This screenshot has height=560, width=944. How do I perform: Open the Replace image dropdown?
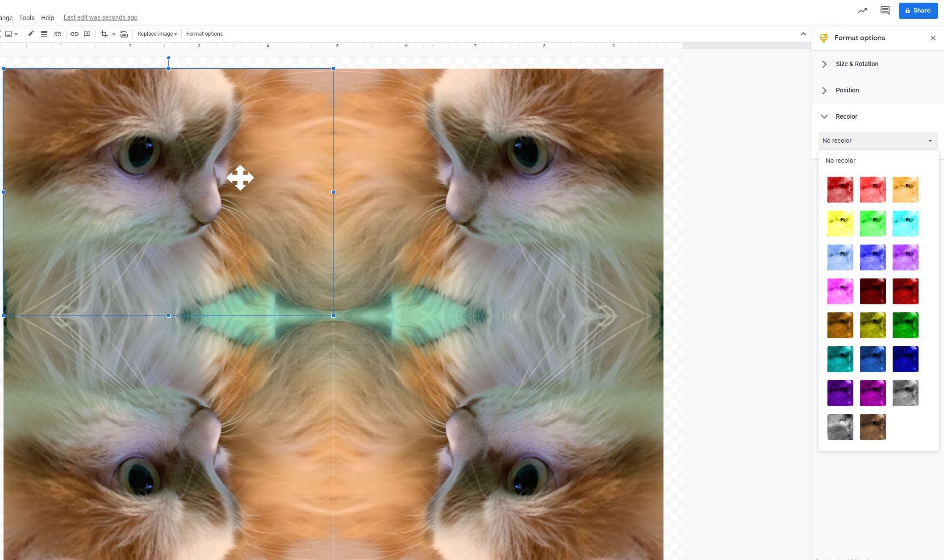click(157, 34)
